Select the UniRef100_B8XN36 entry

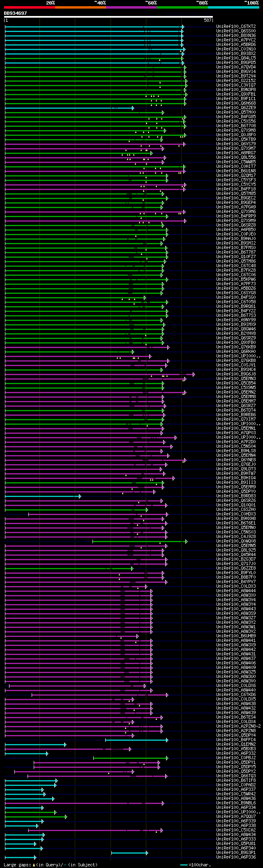point(236,36)
